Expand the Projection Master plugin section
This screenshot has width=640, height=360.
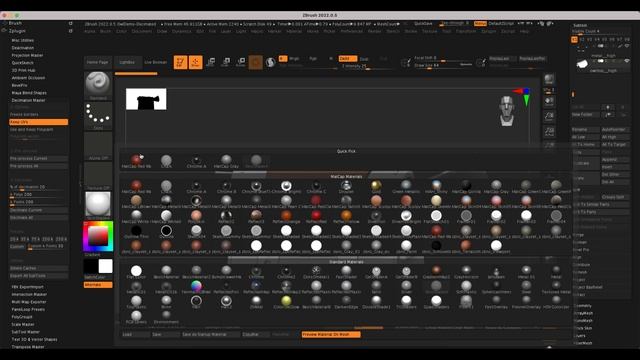pos(27,55)
